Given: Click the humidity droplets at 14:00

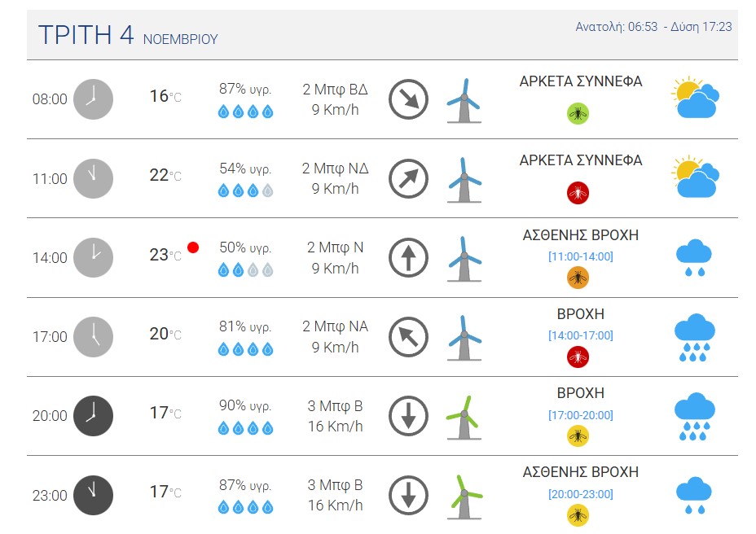Looking at the screenshot, I should pyautogui.click(x=245, y=270).
